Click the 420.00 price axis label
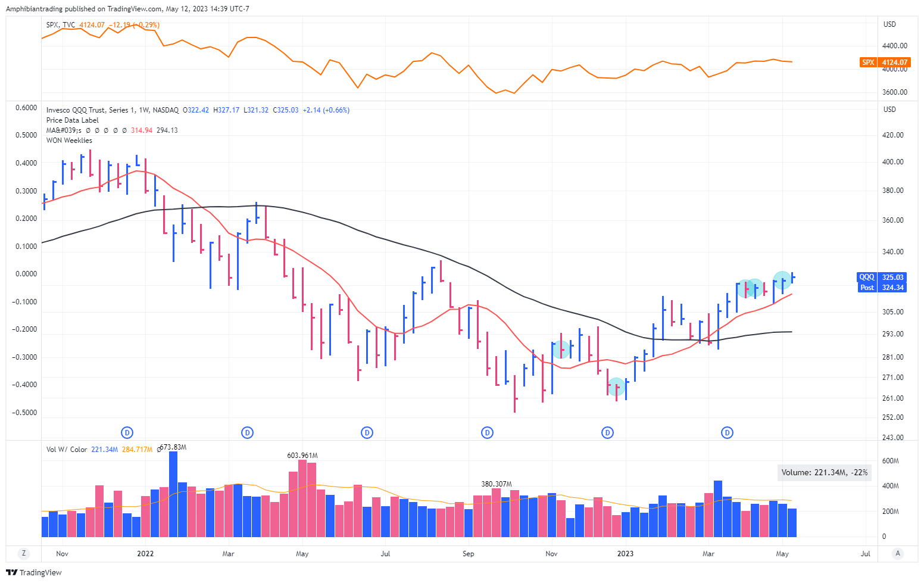The width and height of the screenshot is (924, 583). tap(893, 135)
